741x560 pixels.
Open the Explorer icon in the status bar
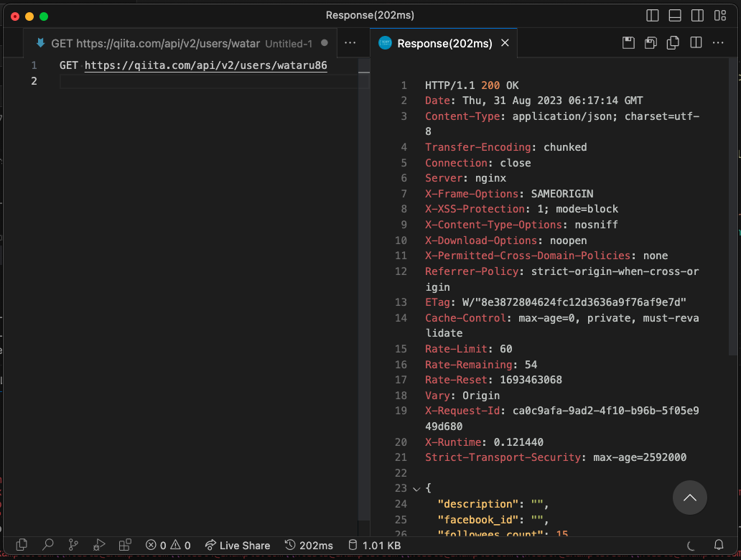(22, 545)
